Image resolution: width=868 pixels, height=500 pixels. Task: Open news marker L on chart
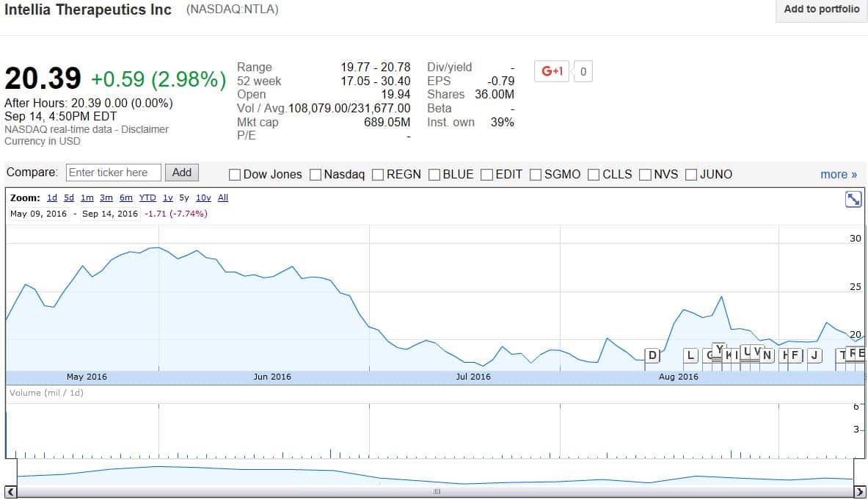point(691,355)
